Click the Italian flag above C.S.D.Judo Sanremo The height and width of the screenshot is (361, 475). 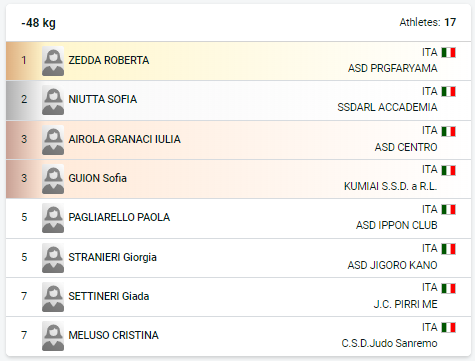coord(449,327)
